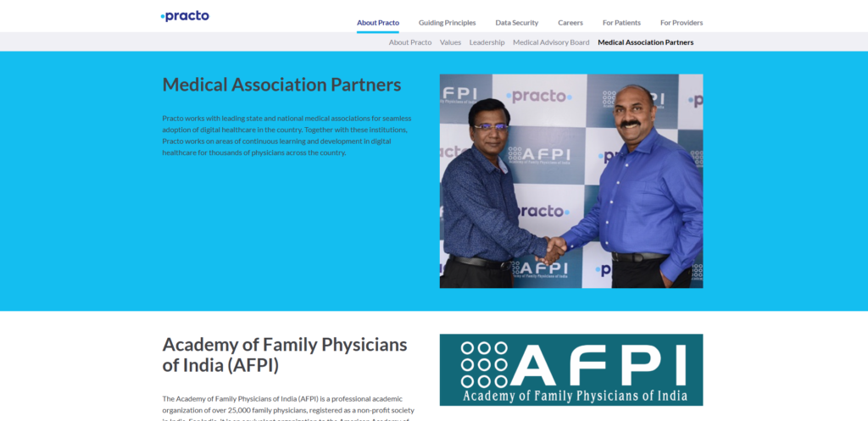868x421 pixels.
Task: Go to the Data Security page
Action: [x=517, y=23]
